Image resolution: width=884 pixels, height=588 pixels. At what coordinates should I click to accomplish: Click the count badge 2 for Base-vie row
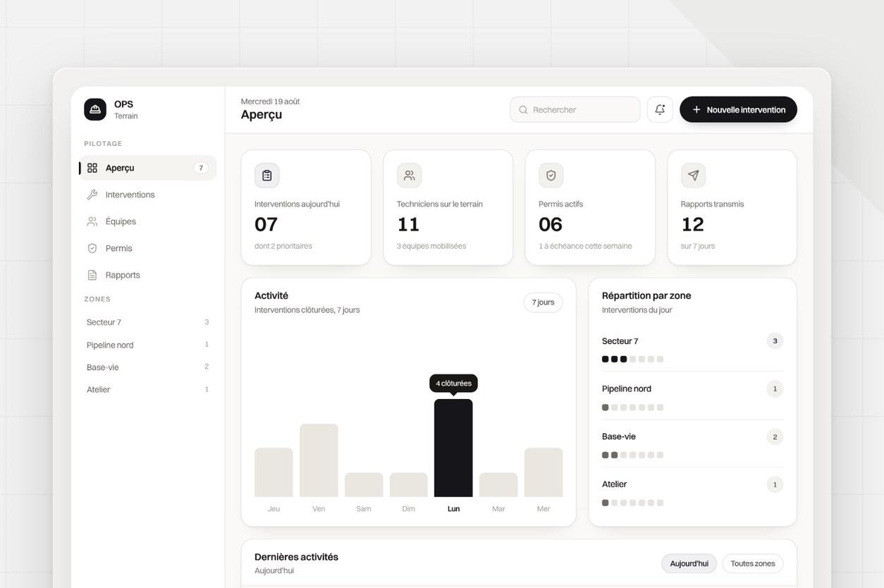[775, 437]
